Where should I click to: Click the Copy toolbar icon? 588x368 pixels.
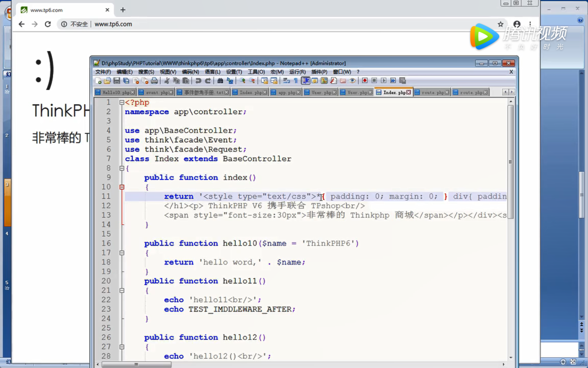point(176,81)
